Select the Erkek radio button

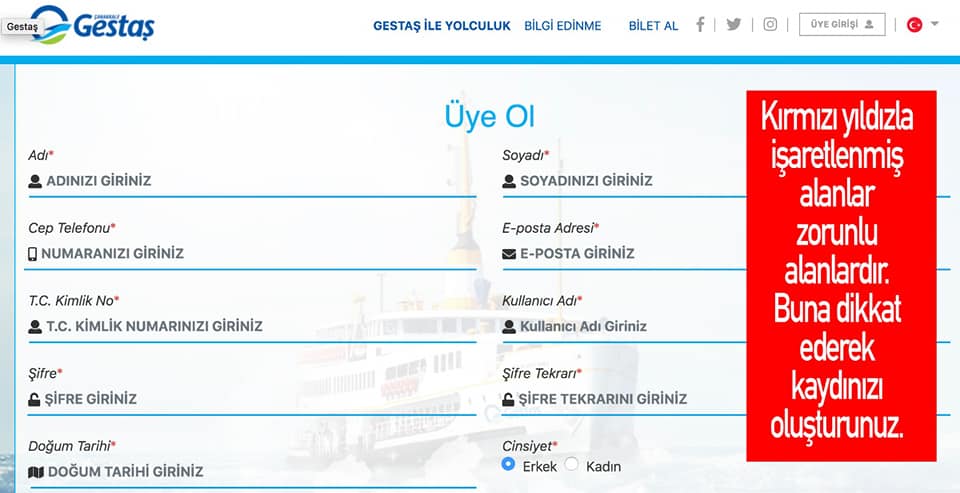[x=508, y=464]
